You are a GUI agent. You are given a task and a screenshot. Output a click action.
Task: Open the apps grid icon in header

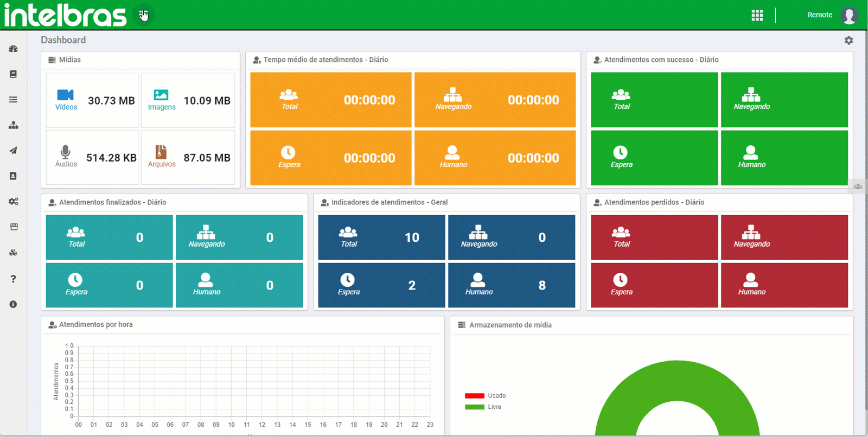757,15
